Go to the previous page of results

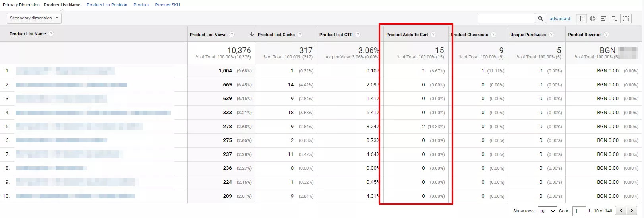621,210
